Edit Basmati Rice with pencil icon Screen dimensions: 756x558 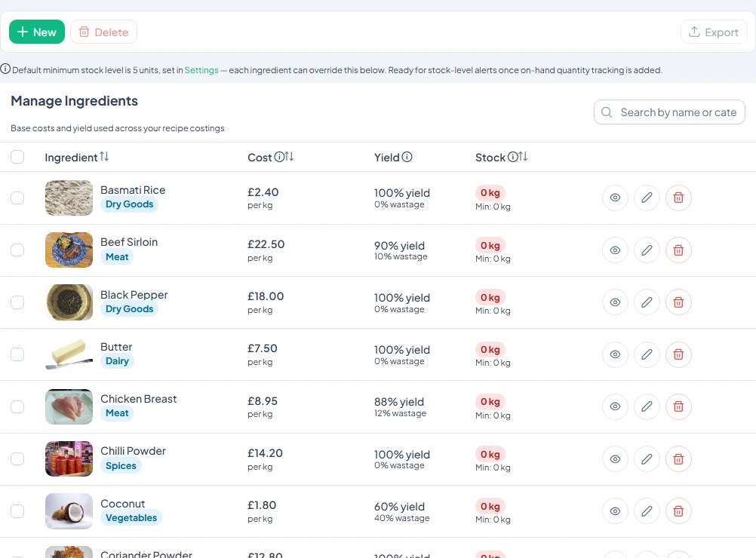[647, 198]
